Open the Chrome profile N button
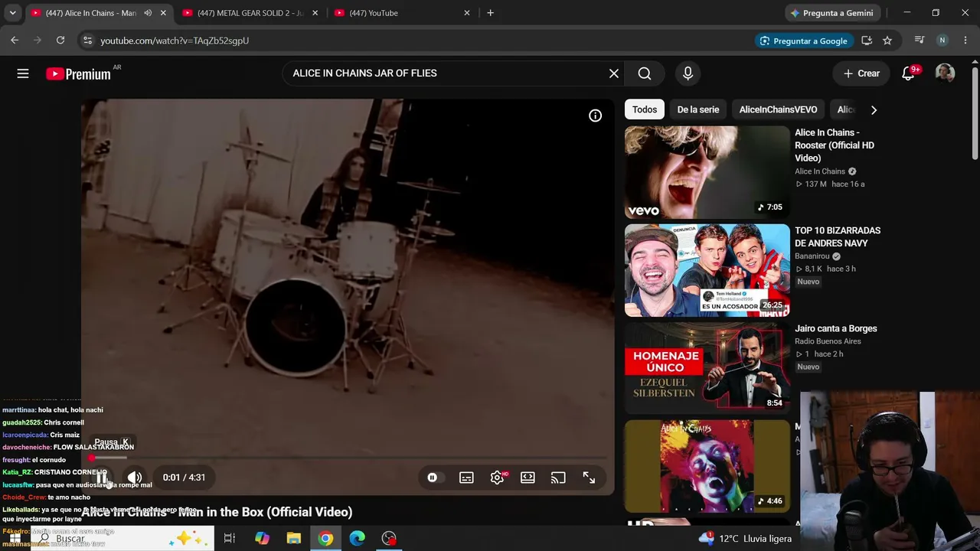The width and height of the screenshot is (980, 551). point(942,41)
